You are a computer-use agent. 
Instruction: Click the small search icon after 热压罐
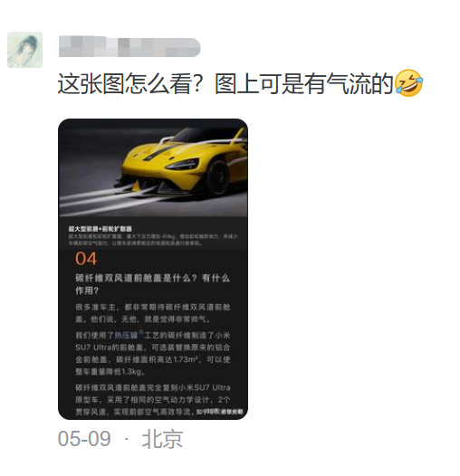(x=141, y=333)
